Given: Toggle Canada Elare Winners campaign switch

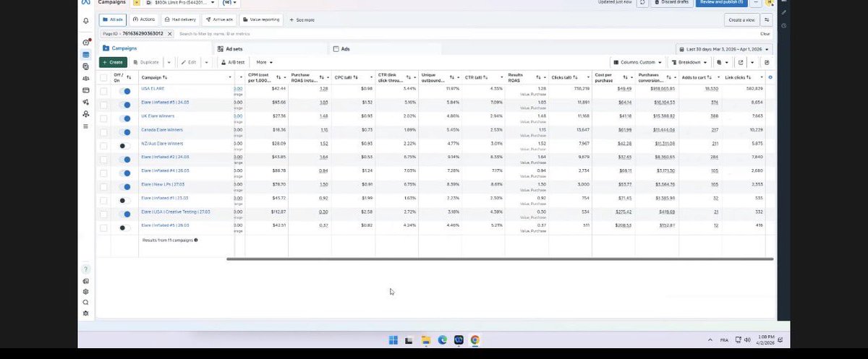Looking at the screenshot, I should point(124,132).
